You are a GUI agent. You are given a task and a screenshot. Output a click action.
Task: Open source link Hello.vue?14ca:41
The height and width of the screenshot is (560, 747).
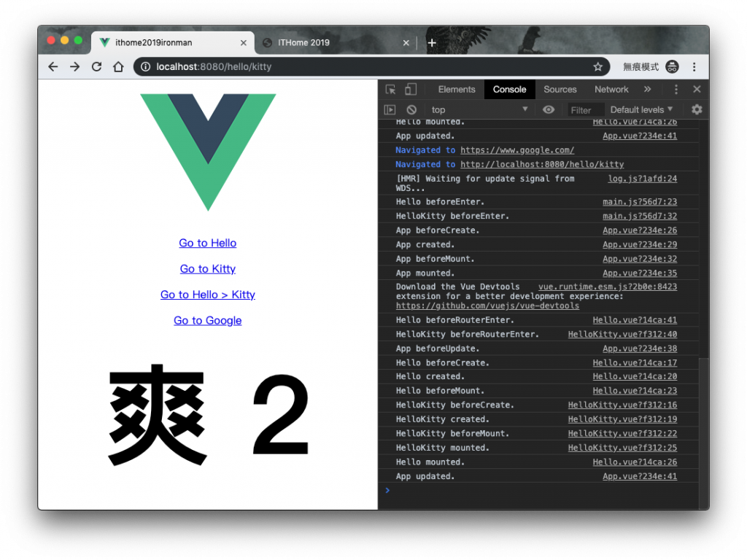click(635, 320)
